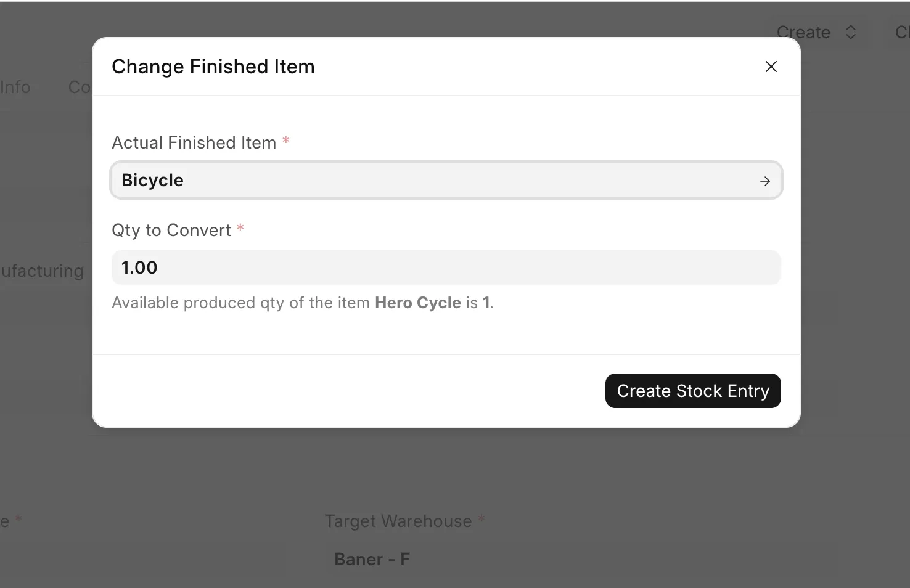Screen dimensions: 910x588
Task: Select the Baner - F warehouse field
Action: click(x=372, y=559)
